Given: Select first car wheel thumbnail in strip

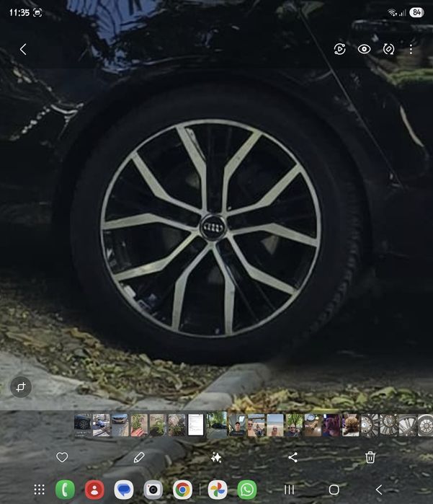Looking at the screenshot, I should click(82, 425).
